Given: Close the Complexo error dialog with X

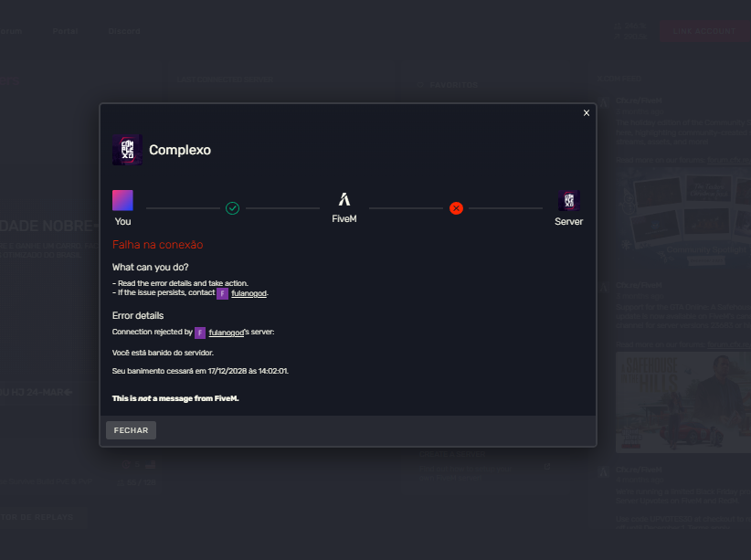Looking at the screenshot, I should pyautogui.click(x=587, y=113).
